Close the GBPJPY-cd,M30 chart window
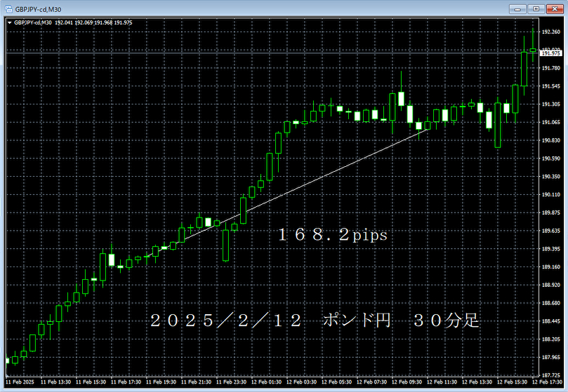This screenshot has width=568, height=392. coord(554,8)
